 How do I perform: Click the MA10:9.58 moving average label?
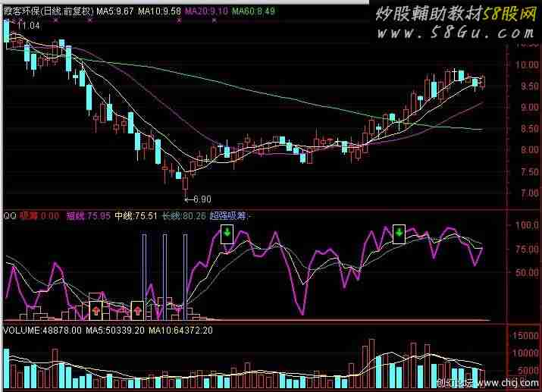click(159, 11)
